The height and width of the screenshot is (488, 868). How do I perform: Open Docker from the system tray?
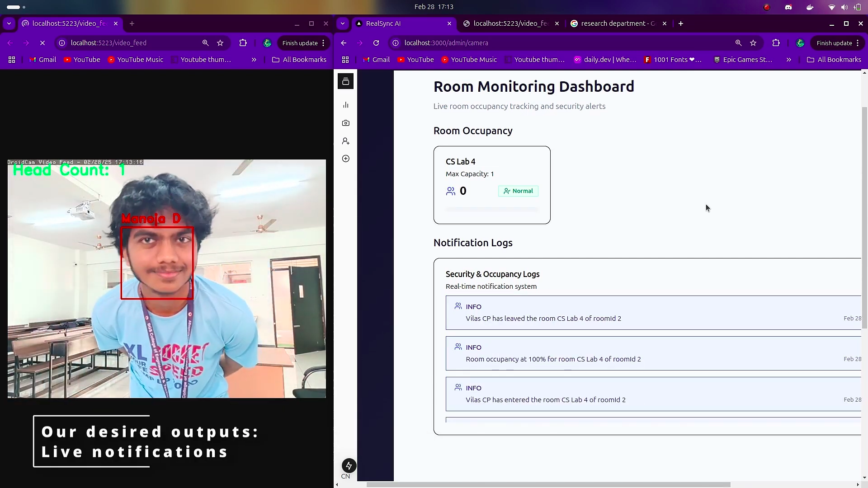pyautogui.click(x=810, y=7)
